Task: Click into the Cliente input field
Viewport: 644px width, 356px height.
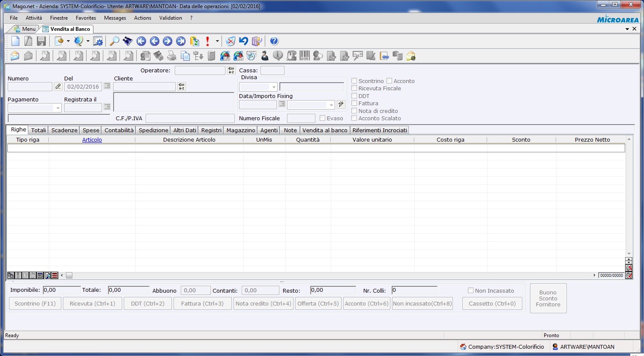Action: click(144, 87)
